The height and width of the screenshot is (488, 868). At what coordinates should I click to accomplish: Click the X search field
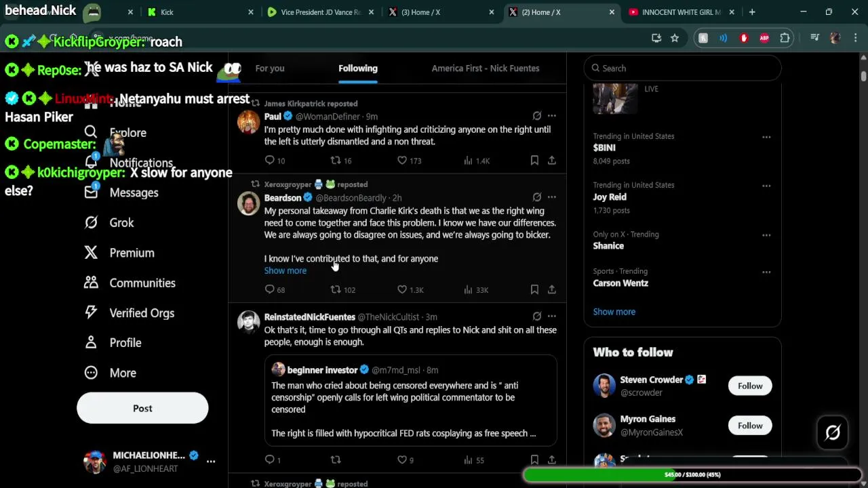pyautogui.click(x=683, y=68)
